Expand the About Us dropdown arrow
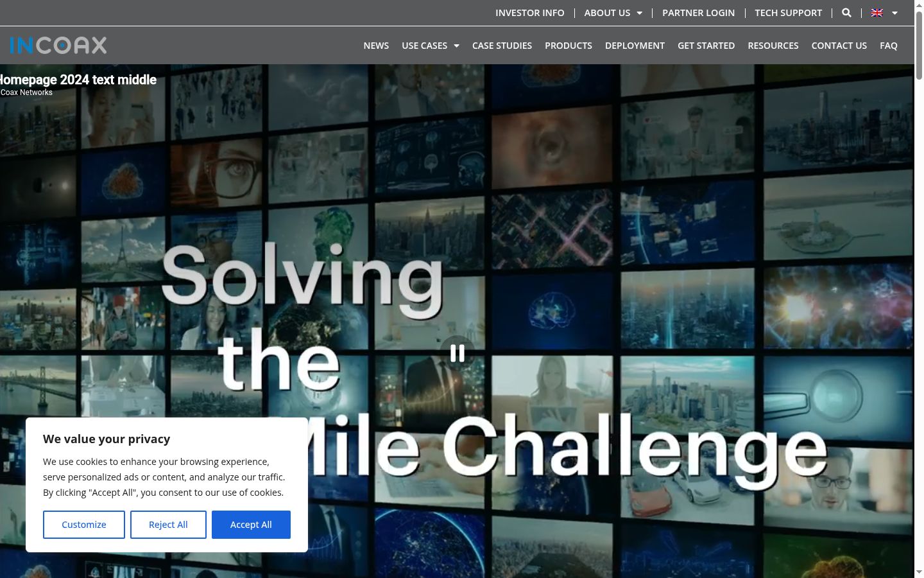 [639, 13]
